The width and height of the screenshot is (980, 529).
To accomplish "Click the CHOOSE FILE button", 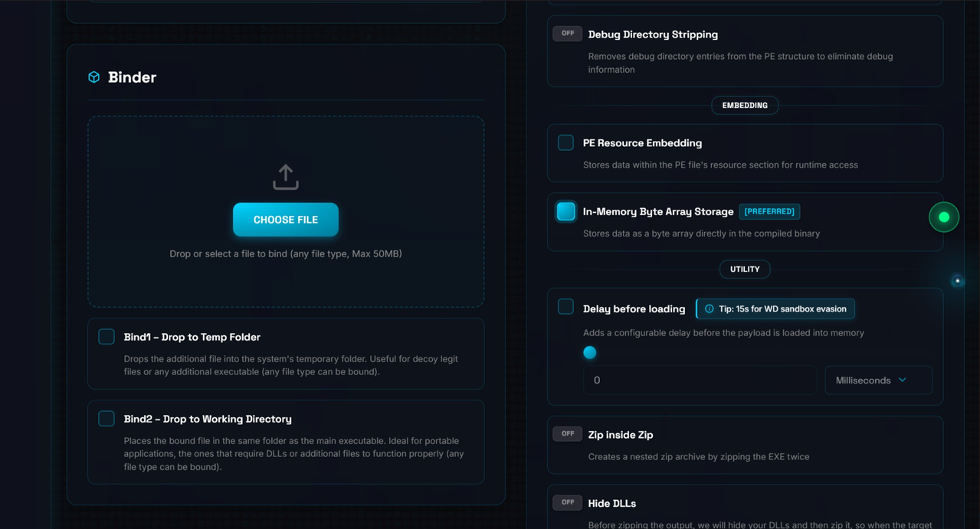I will click(x=286, y=220).
